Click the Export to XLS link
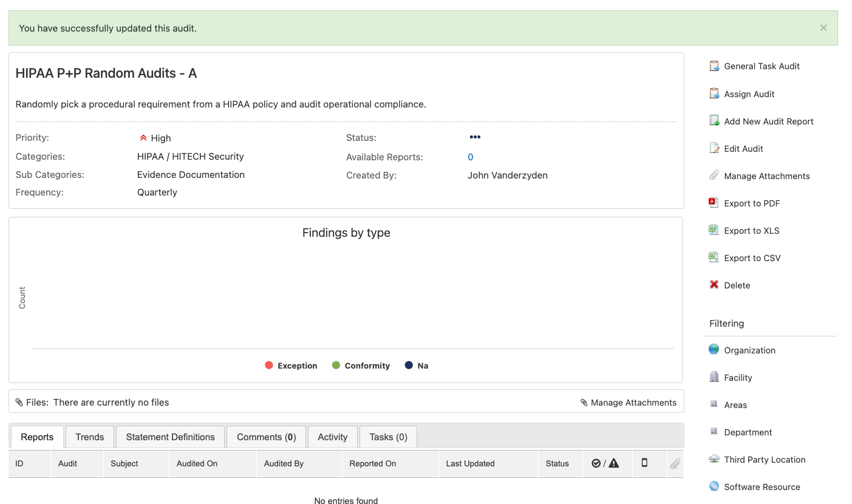 coord(752,231)
